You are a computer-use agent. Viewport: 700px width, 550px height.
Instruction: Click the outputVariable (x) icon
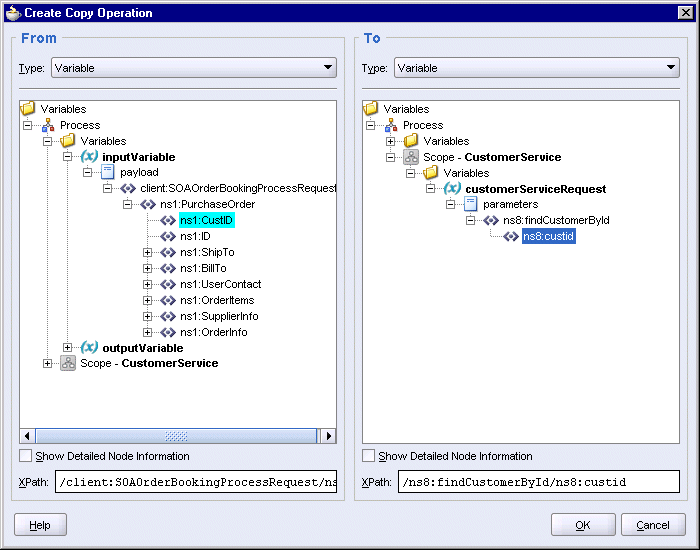pyautogui.click(x=89, y=347)
